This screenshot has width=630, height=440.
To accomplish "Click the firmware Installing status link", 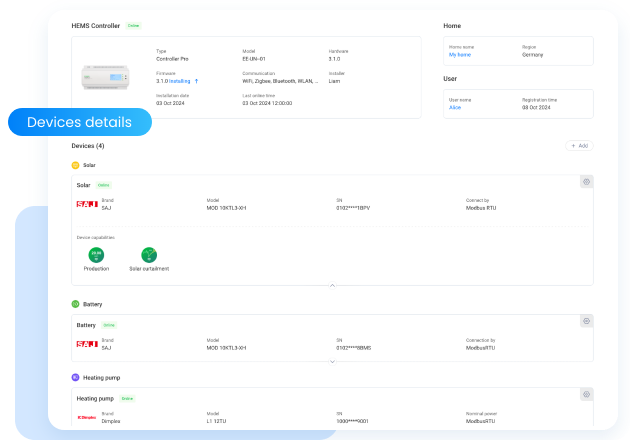I will click(180, 80).
